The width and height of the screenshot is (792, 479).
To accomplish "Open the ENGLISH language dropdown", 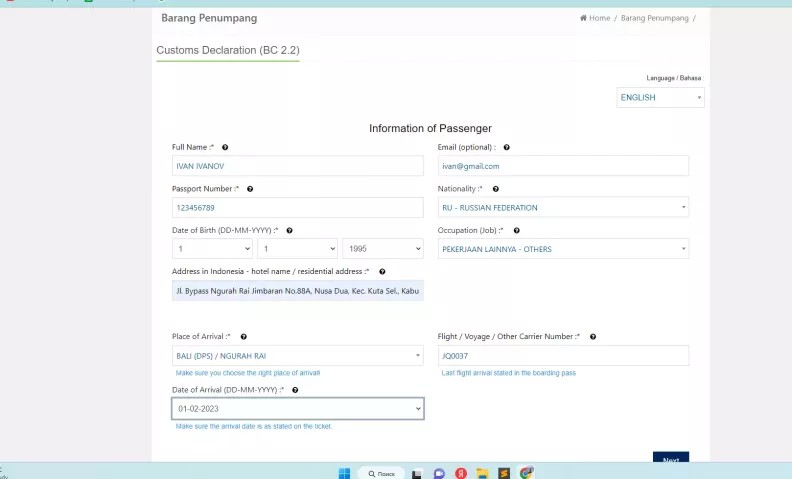I will point(660,98).
